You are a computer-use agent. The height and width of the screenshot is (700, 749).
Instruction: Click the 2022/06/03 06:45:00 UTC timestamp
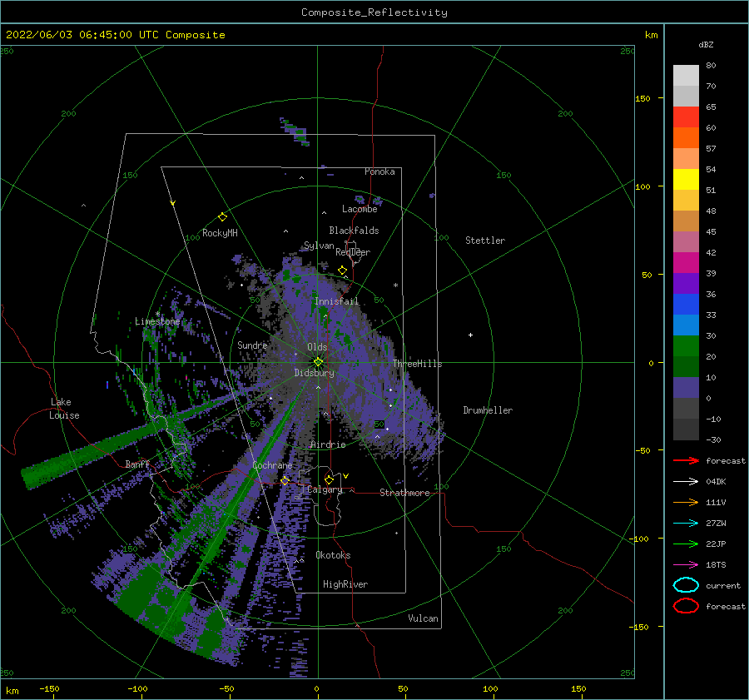pos(84,35)
